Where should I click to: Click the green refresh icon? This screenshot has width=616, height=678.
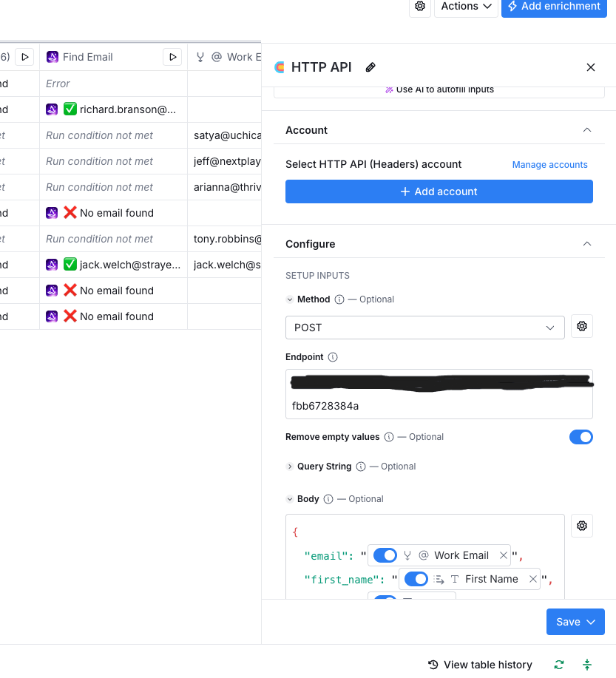(559, 665)
